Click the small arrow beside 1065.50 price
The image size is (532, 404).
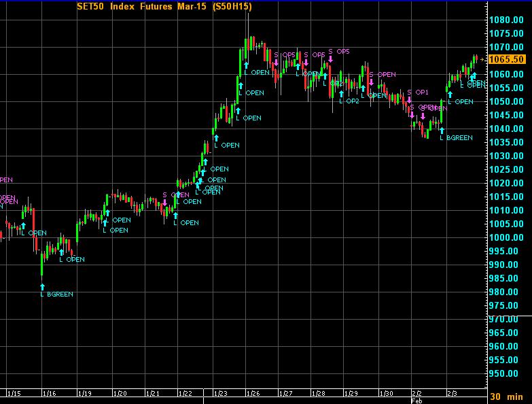[483, 60]
